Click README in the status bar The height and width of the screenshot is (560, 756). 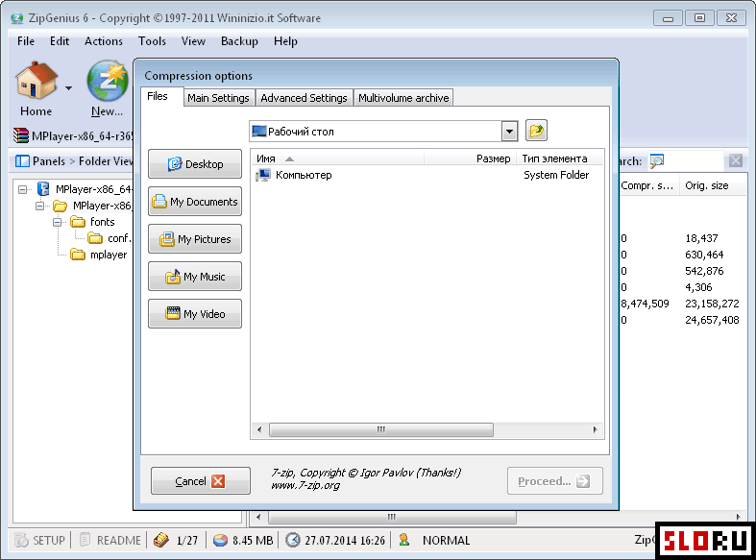tap(110, 540)
